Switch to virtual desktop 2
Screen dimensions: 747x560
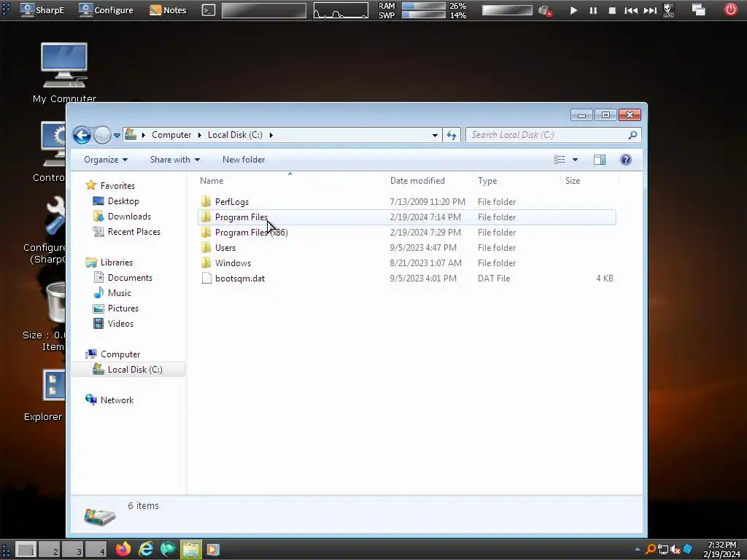[x=50, y=550]
